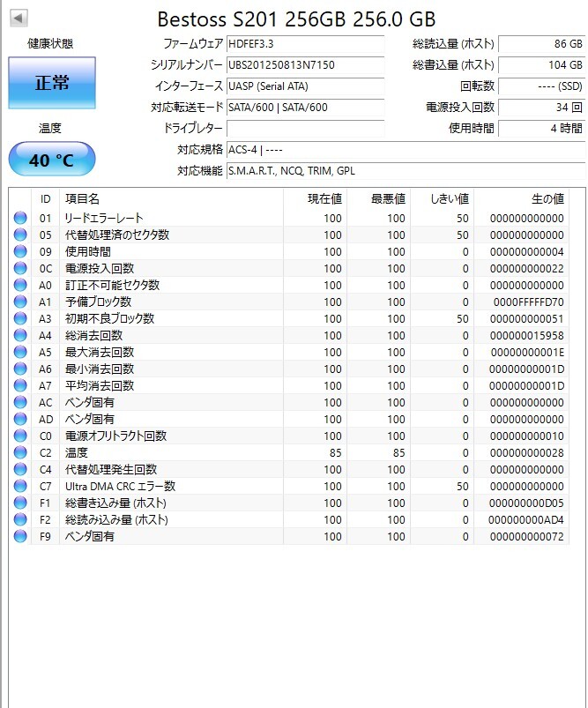The image size is (588, 708).
Task: Click the 現在値 column header
Action: click(315, 199)
